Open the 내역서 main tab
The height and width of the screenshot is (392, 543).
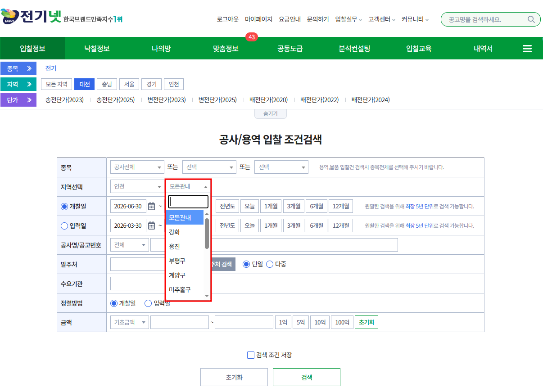click(x=483, y=49)
